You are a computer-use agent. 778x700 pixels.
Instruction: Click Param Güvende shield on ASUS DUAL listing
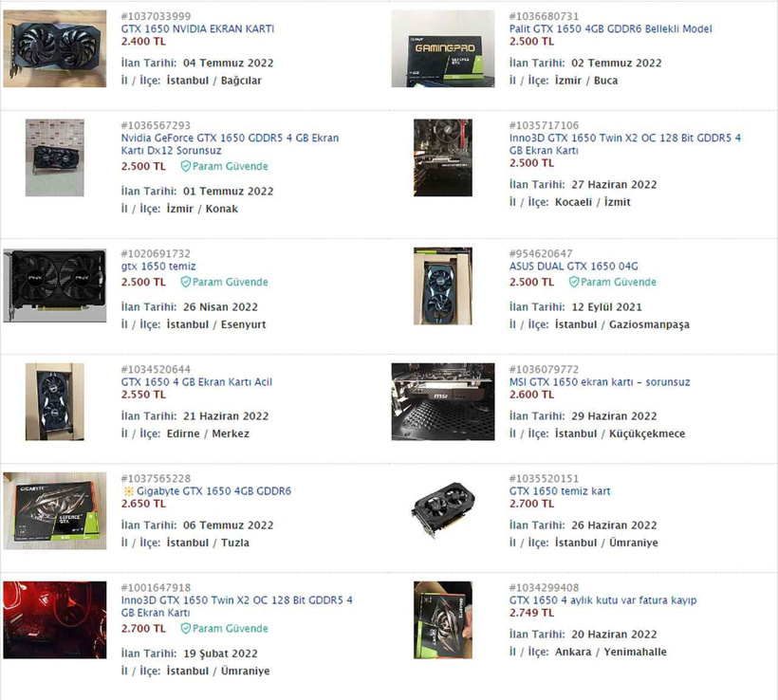[574, 282]
